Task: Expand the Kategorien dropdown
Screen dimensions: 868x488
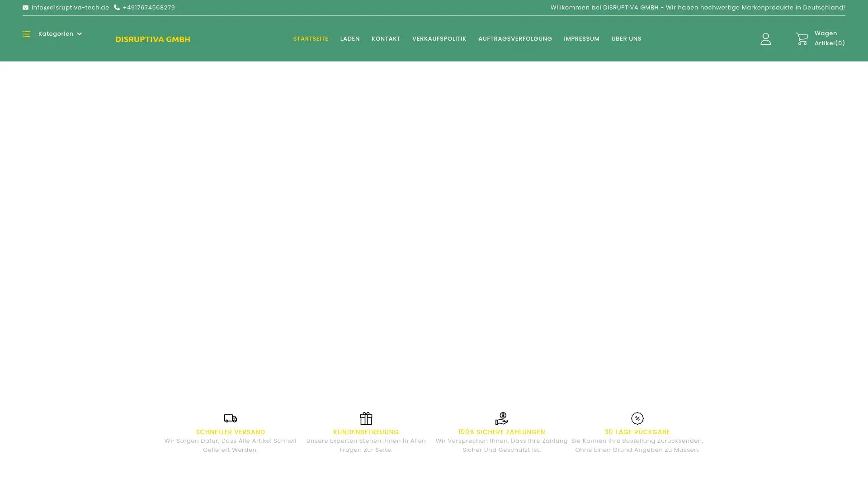Action: 56,34
